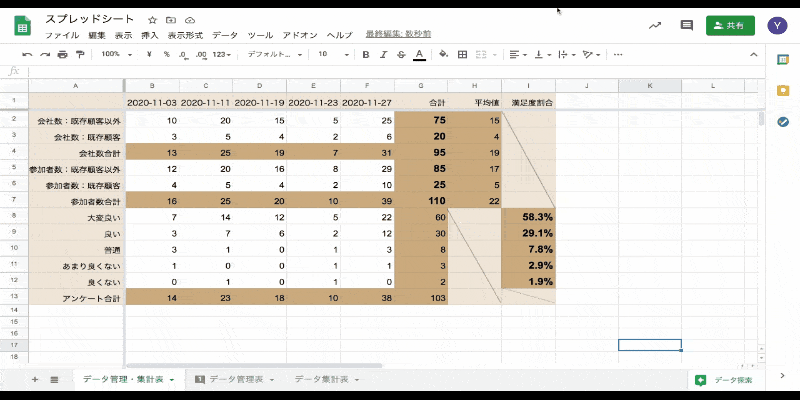The height and width of the screenshot is (400, 800).
Task: Open vertical align dropdown
Action: coord(543,55)
